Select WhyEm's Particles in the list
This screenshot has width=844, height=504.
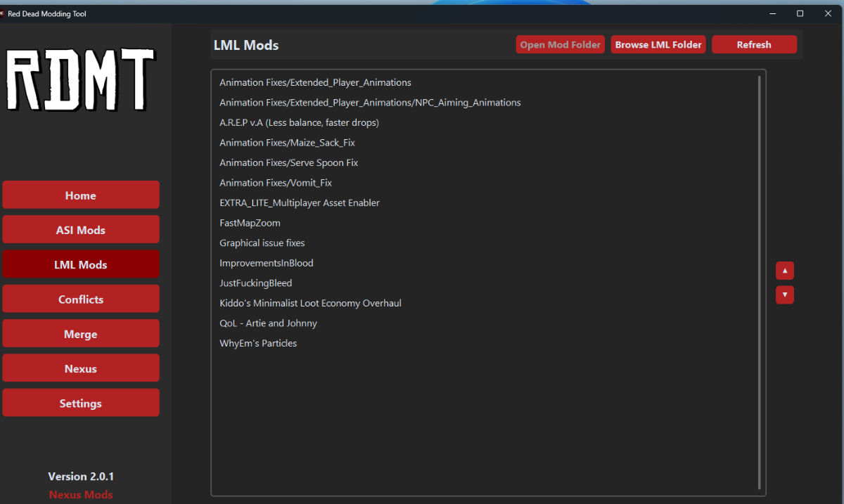coord(258,343)
